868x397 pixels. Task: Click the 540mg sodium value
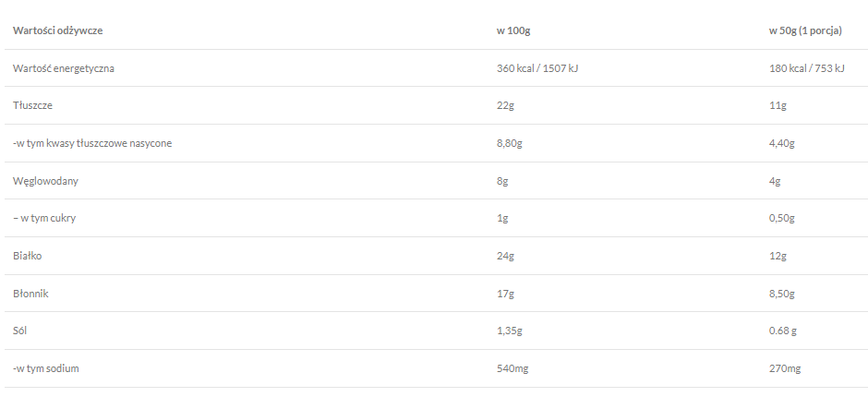coord(511,368)
